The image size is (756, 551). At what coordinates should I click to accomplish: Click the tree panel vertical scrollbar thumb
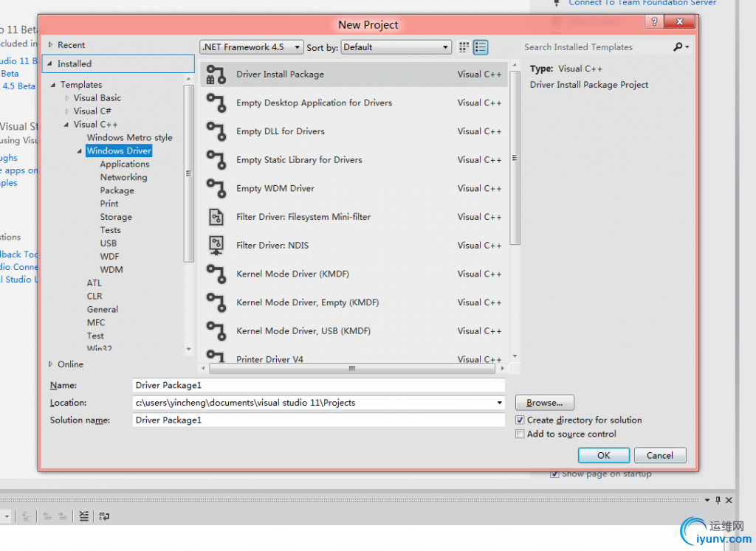pos(188,173)
